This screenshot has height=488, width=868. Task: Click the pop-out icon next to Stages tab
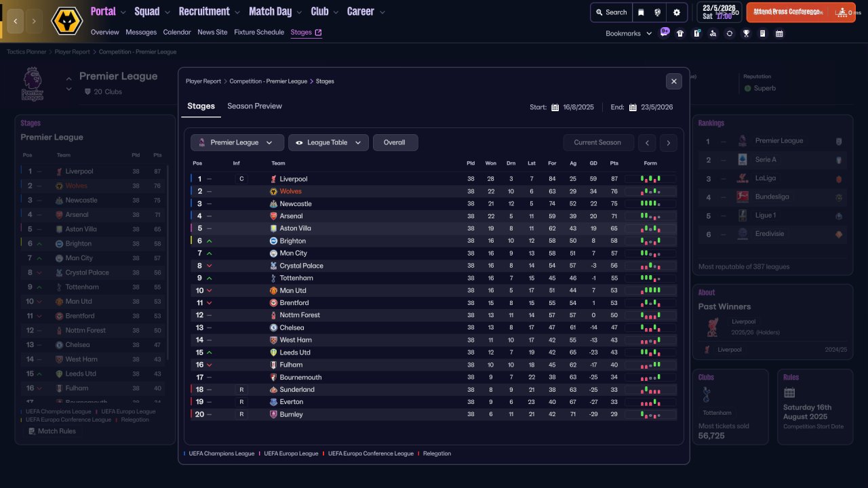[x=319, y=32]
